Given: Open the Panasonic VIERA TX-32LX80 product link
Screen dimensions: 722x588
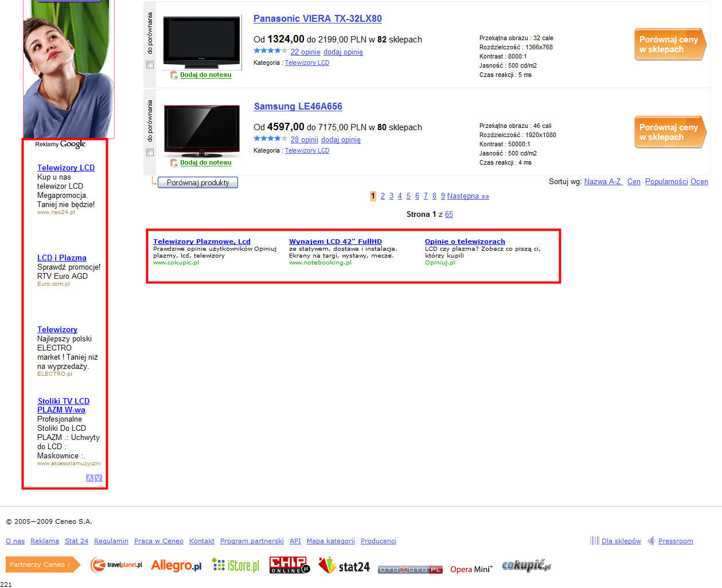Looking at the screenshot, I should click(x=318, y=18).
